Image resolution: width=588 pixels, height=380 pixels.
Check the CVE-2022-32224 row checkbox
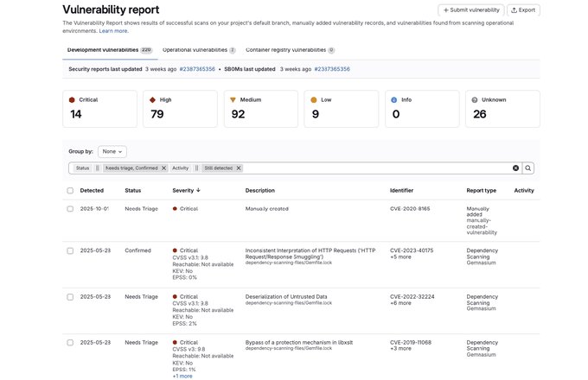pyautogui.click(x=70, y=297)
